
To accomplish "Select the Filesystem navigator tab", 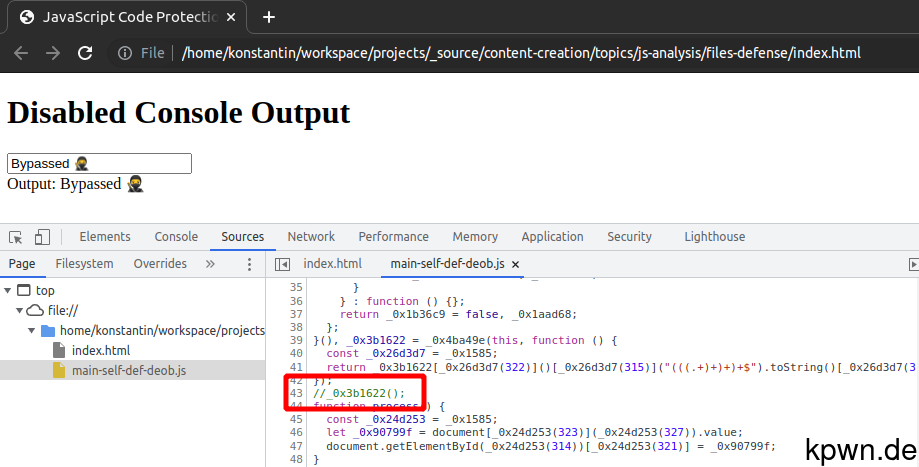I will pos(84,264).
